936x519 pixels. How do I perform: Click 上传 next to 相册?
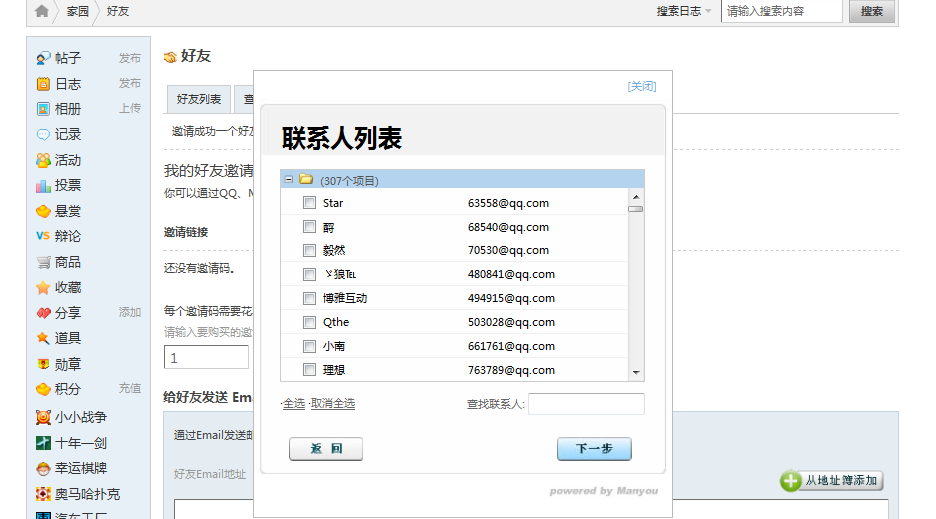click(x=130, y=108)
